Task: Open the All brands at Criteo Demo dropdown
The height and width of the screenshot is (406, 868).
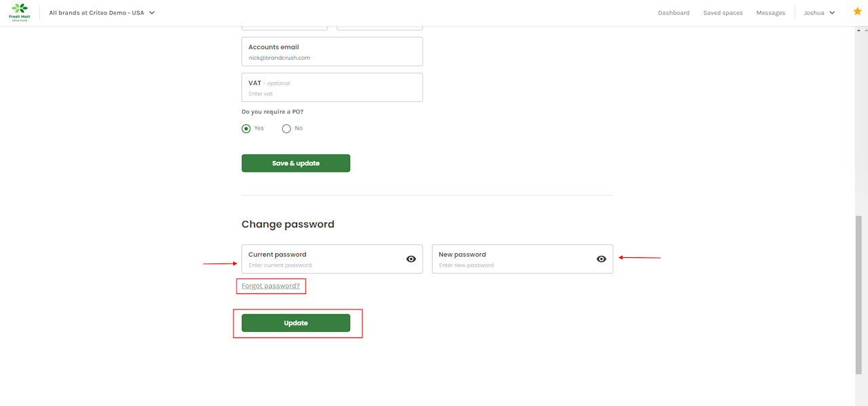Action: point(102,13)
